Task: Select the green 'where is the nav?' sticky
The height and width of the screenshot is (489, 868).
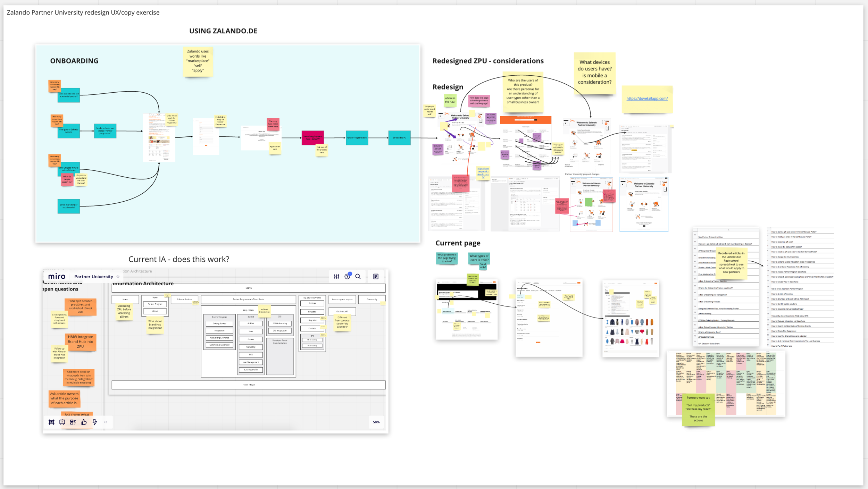Action: [450, 100]
